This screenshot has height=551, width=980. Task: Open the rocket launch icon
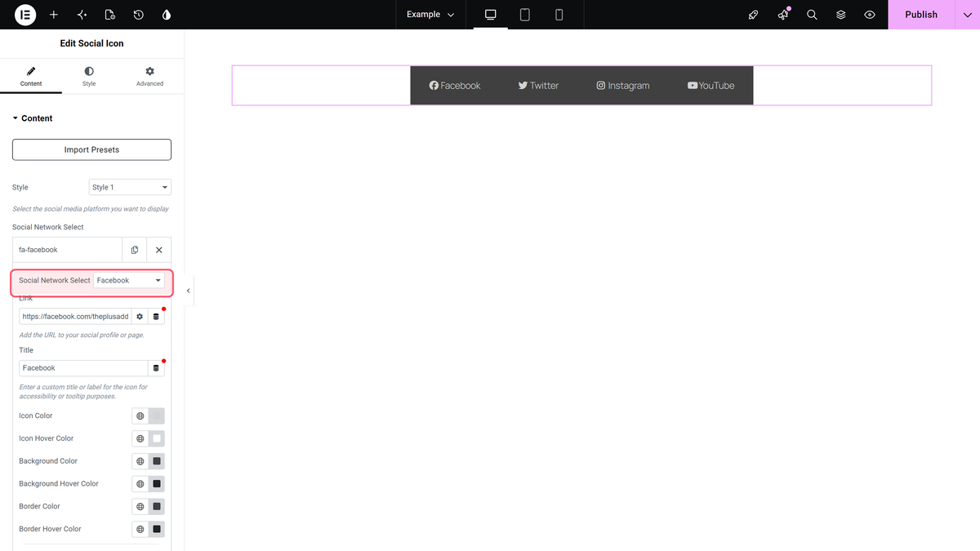[x=754, y=15]
